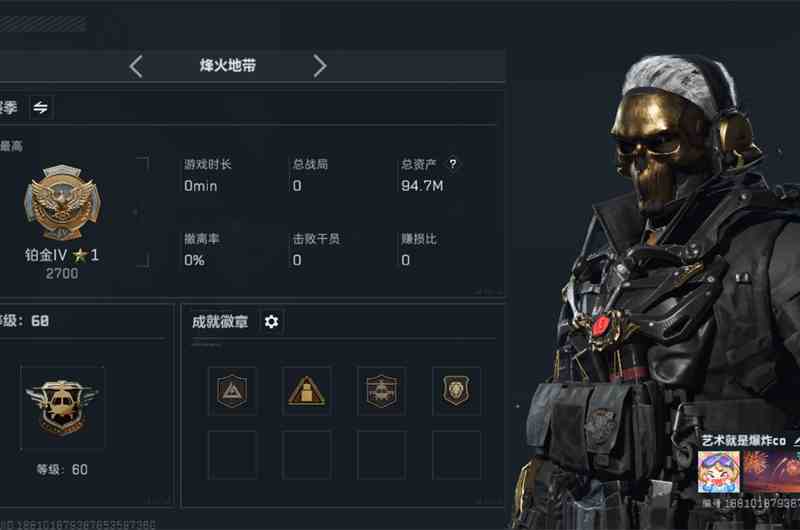This screenshot has width=800, height=530.
Task: Go to previous game mode arrow
Action: point(136,66)
